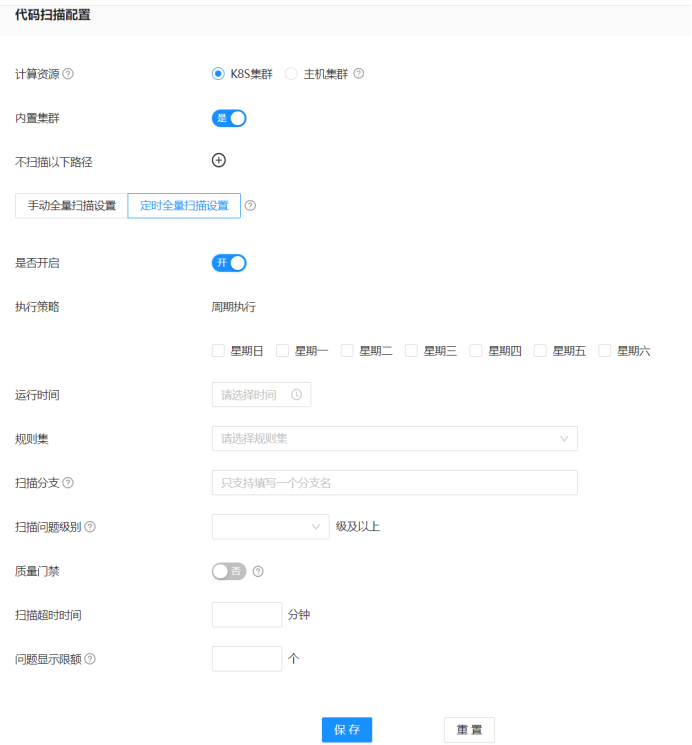Expand the 扫描问题级别 dropdown
The width and height of the screenshot is (692, 745).
pyautogui.click(x=270, y=527)
